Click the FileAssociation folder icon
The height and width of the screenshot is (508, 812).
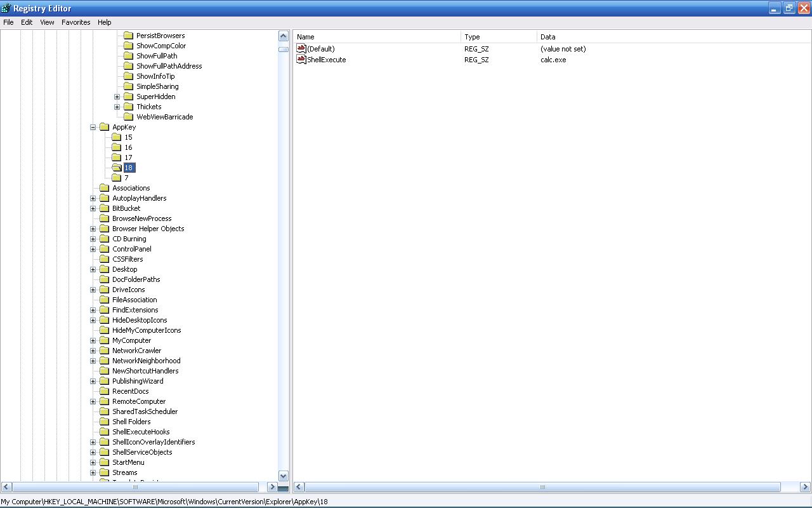click(x=105, y=300)
